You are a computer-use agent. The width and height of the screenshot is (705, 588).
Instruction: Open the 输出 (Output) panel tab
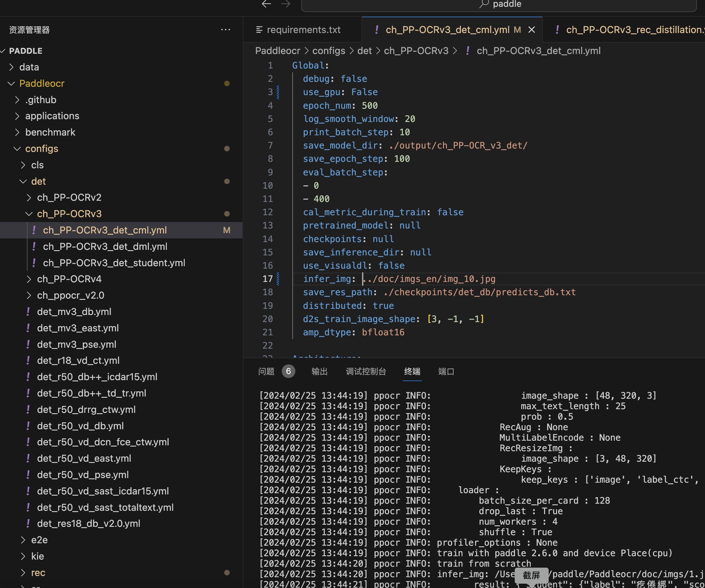point(320,372)
